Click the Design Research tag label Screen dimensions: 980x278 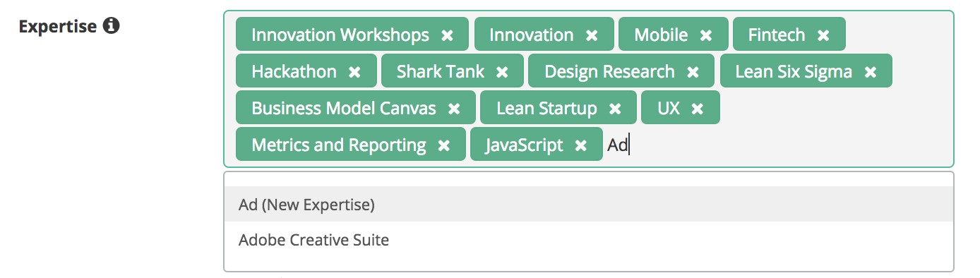click(610, 71)
